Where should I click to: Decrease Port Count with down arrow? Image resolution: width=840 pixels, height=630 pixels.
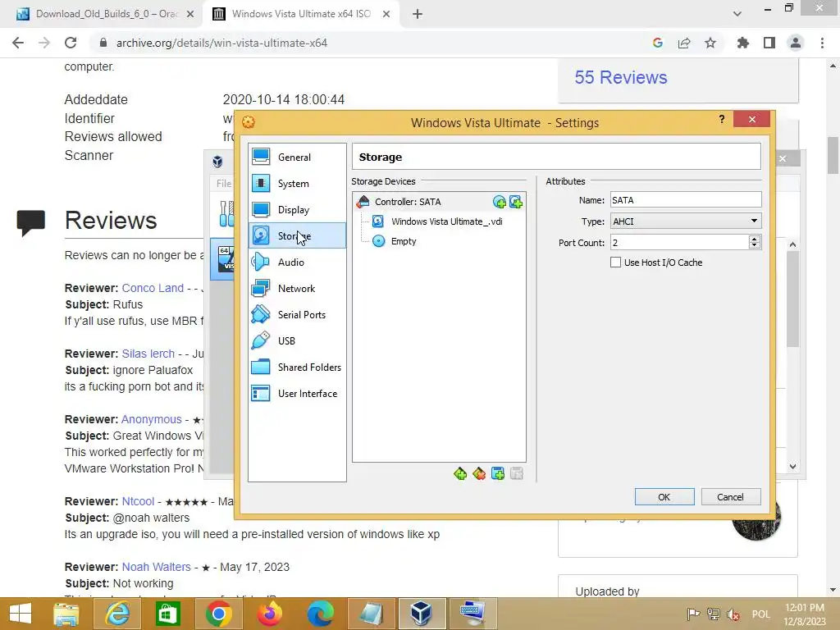pos(755,246)
